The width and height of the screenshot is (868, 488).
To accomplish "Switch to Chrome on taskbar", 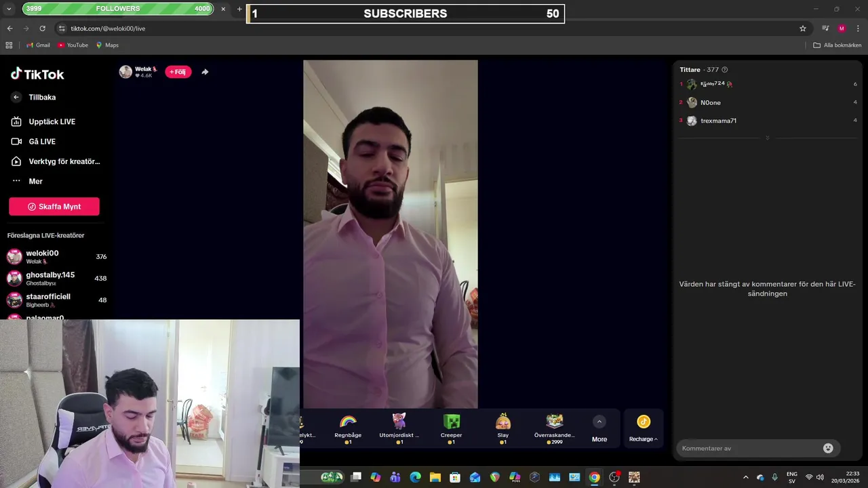I will coord(594,477).
